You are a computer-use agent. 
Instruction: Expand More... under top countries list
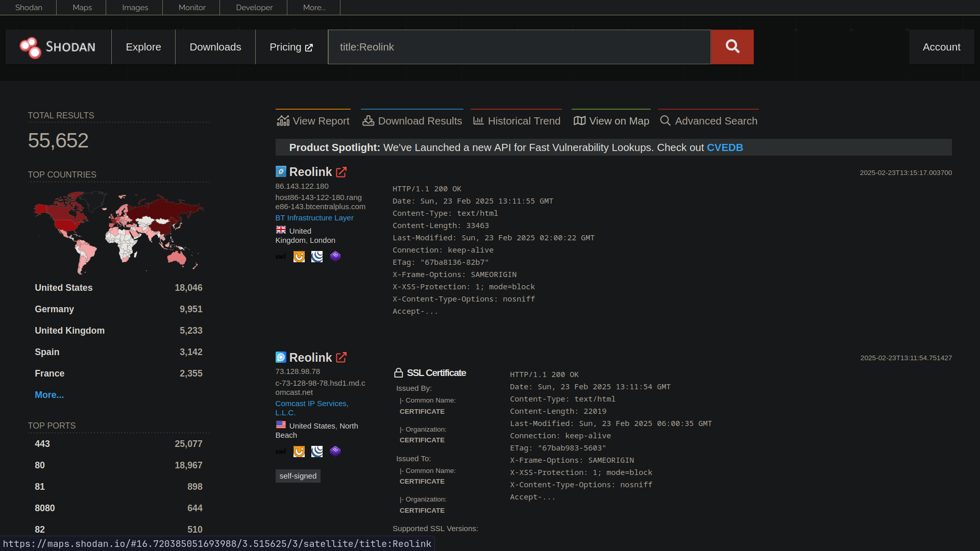(49, 394)
